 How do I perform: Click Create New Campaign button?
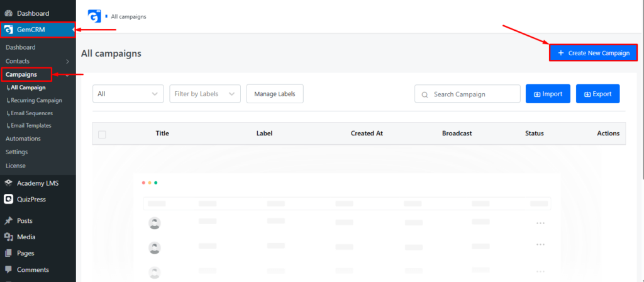[594, 53]
